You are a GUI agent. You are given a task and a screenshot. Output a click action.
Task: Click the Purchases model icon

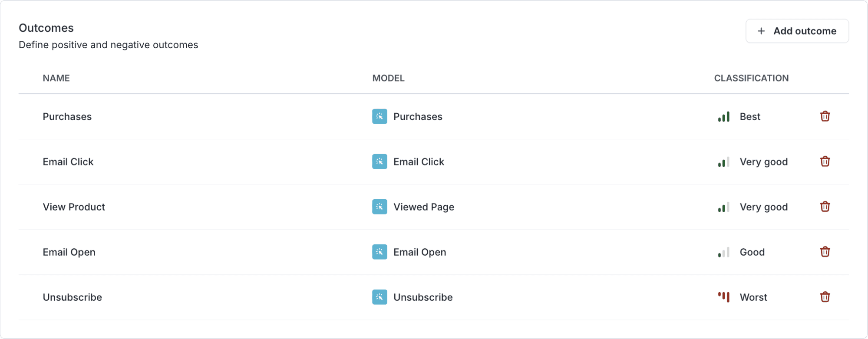point(380,116)
